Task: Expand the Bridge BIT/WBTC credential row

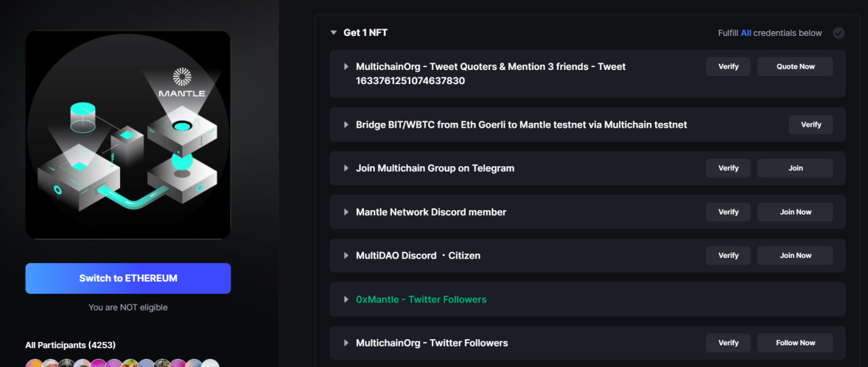Action: [x=346, y=125]
